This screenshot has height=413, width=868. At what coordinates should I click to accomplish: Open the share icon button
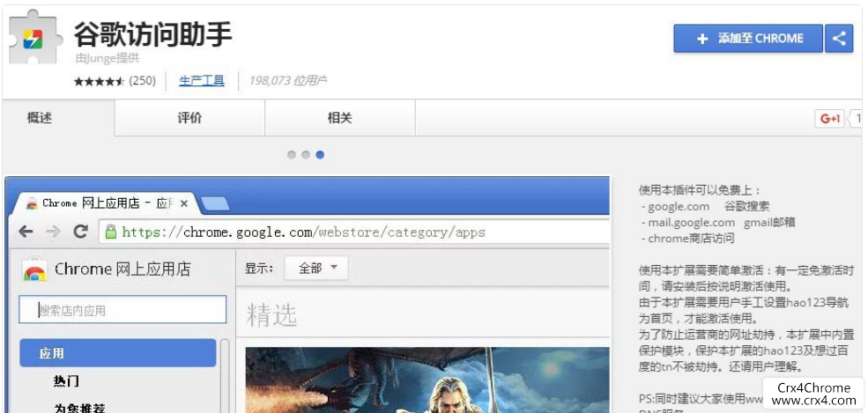[839, 39]
